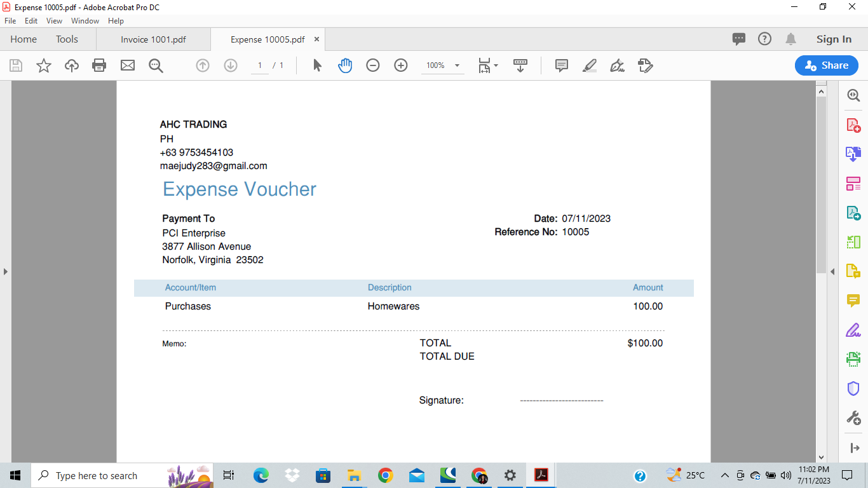Viewport: 868px width, 488px height.
Task: Open File Explorer from the taskbar
Action: [354, 475]
